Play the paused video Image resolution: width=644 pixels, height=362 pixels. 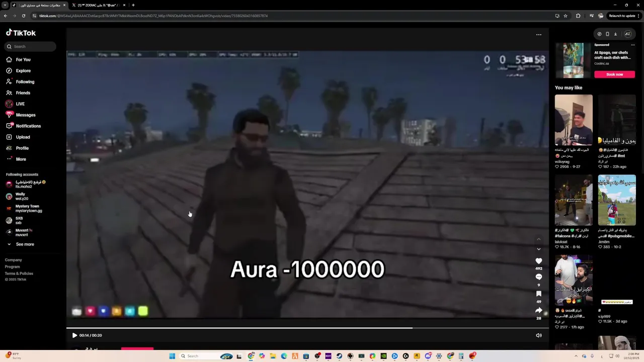pos(74,335)
